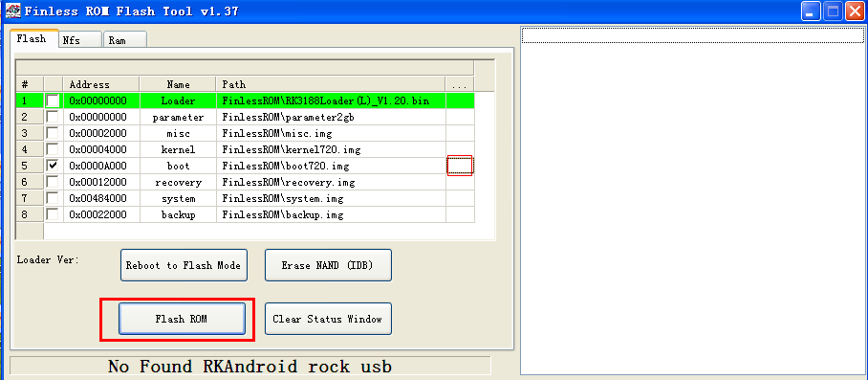Clear the status window
The image size is (868, 380).
coord(328,319)
